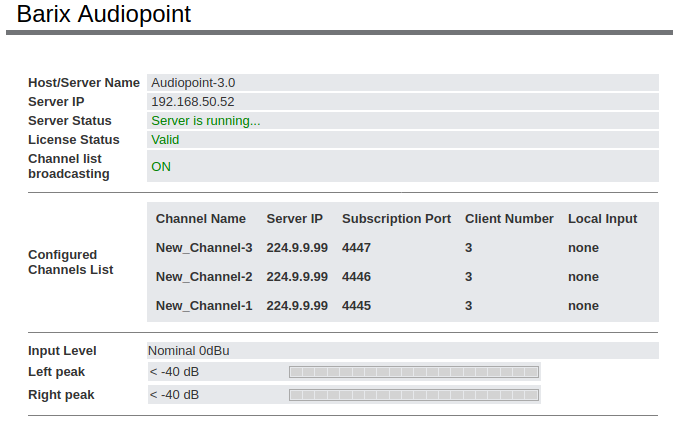
Task: Select the Audiopoint-3.0 host name value
Action: (x=193, y=83)
